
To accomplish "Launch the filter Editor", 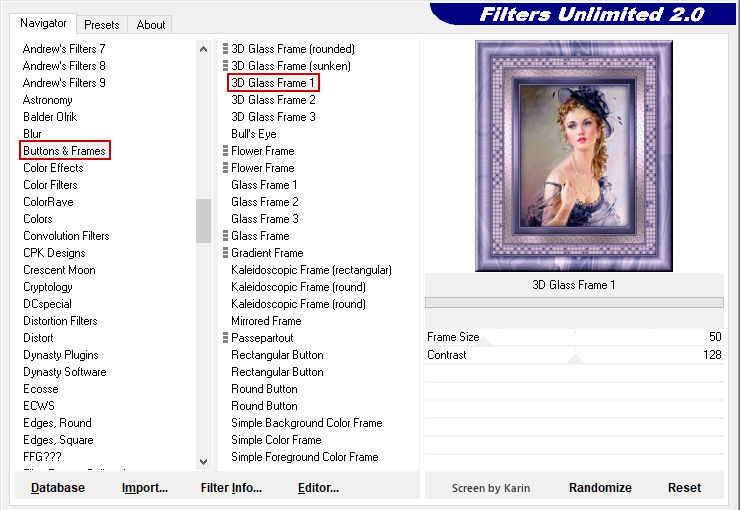I will click(318, 488).
